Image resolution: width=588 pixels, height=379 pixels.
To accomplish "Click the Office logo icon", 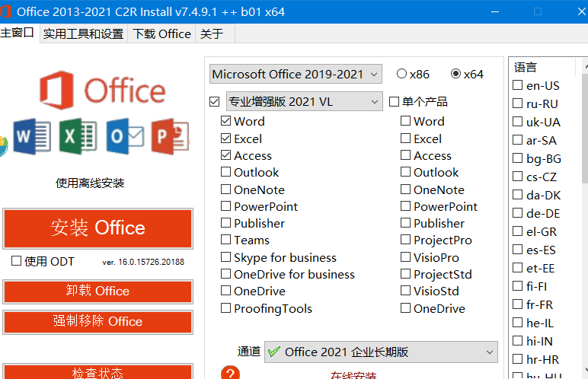I will (x=56, y=90).
